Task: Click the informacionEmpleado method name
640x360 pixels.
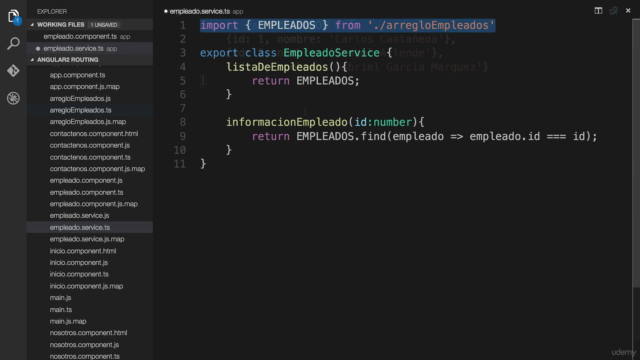Action: (x=287, y=122)
